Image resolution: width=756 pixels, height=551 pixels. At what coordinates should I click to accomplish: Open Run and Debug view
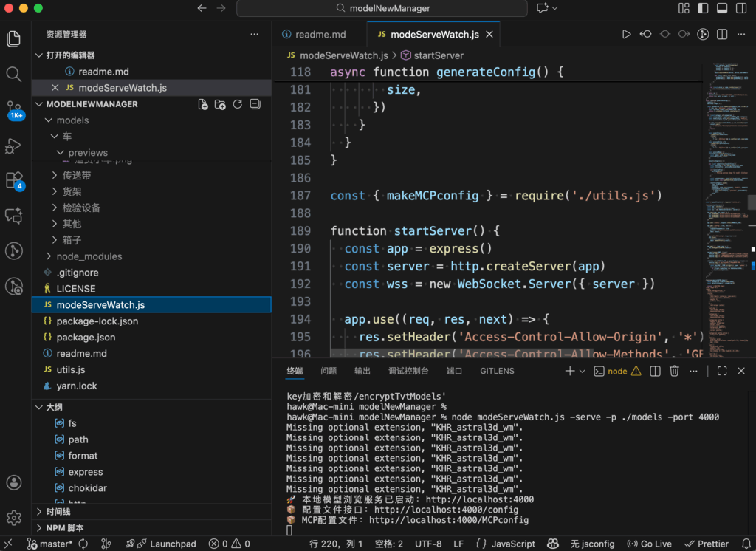pos(14,146)
